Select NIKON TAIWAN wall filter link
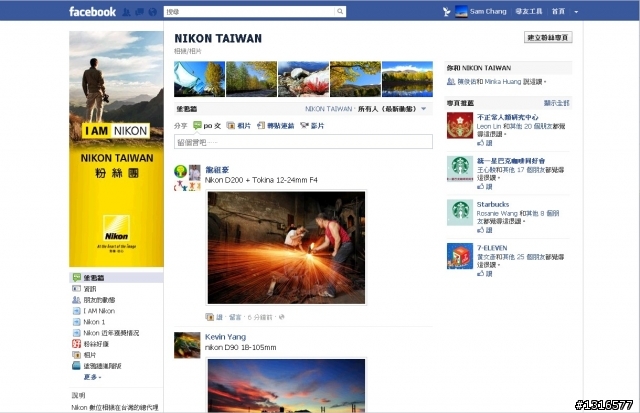The height and width of the screenshot is (413, 640). 329,109
